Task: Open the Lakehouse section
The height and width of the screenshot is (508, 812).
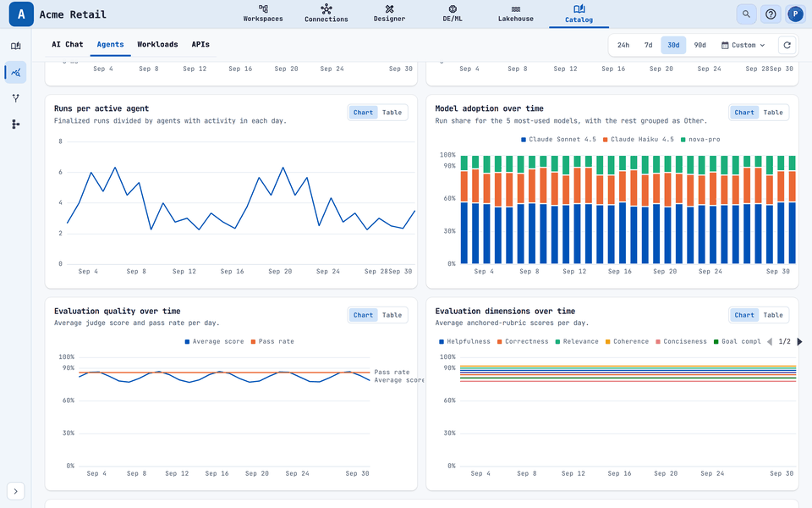Action: [516, 14]
